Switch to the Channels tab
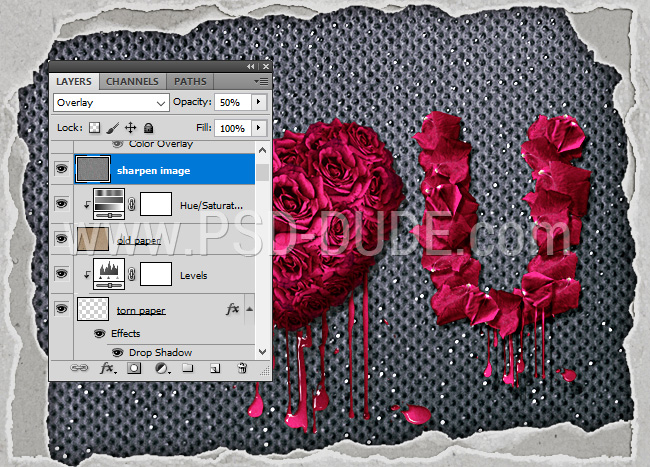The height and width of the screenshot is (467, 650). click(x=132, y=82)
